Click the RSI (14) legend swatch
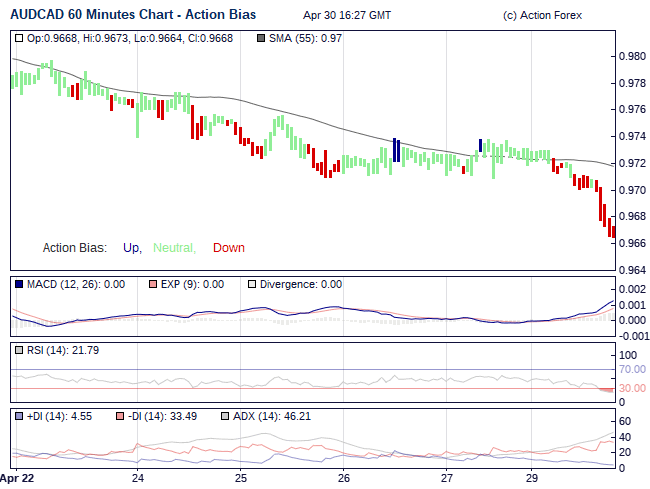The width and height of the screenshot is (650, 489). [x=20, y=350]
